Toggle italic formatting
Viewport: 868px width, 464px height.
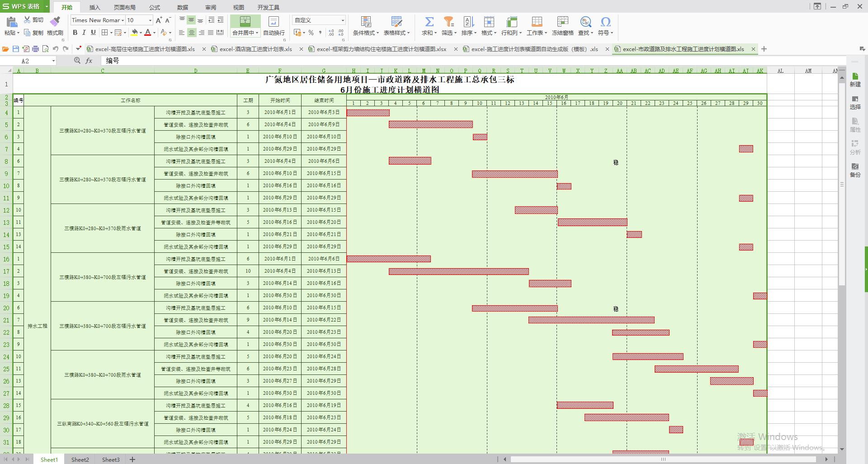[x=84, y=33]
